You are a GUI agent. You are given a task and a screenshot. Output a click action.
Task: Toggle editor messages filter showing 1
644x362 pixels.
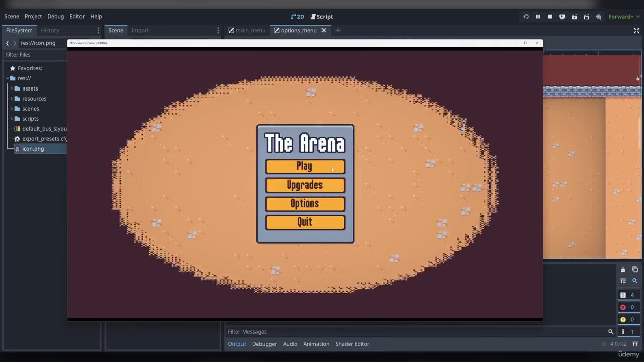628,332
